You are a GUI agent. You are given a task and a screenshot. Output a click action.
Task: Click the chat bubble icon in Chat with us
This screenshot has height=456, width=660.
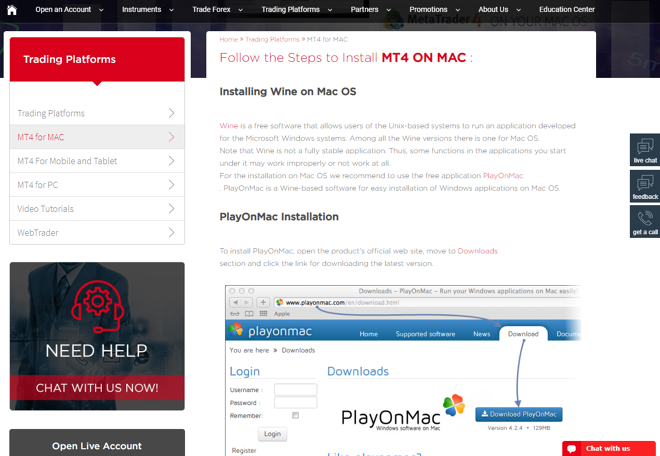click(x=571, y=449)
